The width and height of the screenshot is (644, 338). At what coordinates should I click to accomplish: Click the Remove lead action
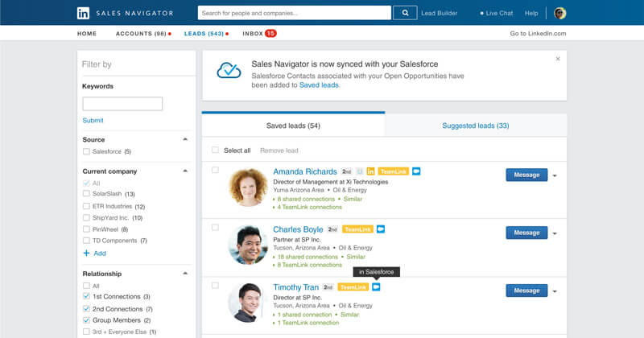[279, 150]
